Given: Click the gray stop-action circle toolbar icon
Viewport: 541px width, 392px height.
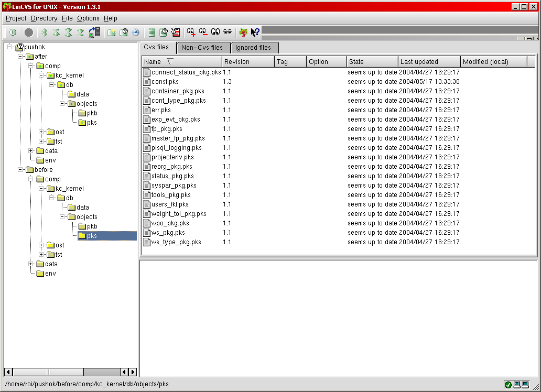Looking at the screenshot, I should [x=29, y=32].
